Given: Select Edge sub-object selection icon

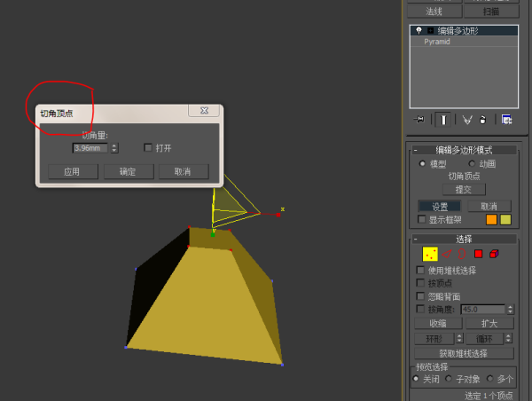Looking at the screenshot, I should point(447,254).
